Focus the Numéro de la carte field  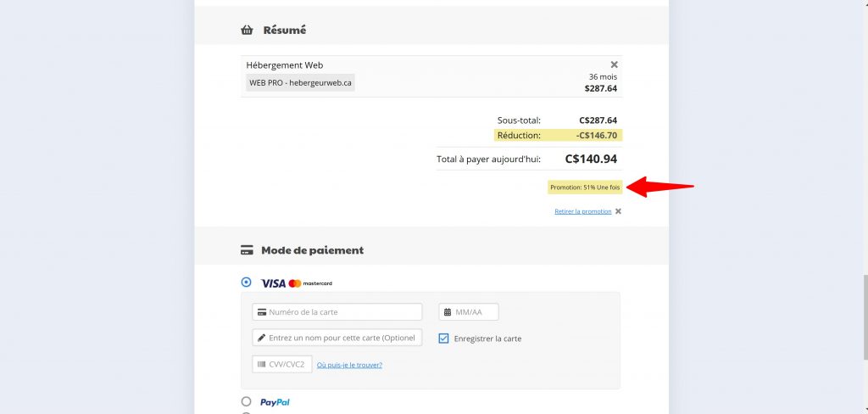coord(337,311)
